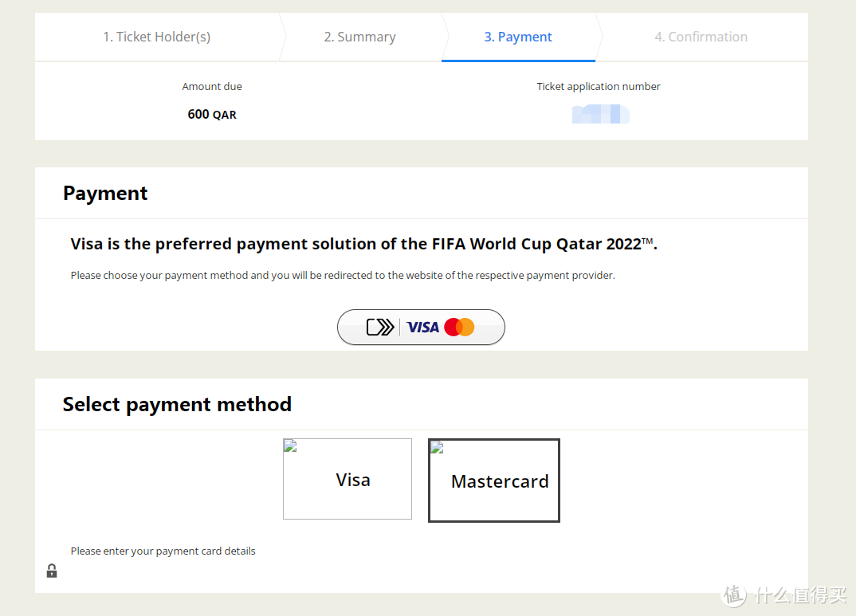Click 'Please enter your payment card details' text
Viewport: 856px width, 616px height.
(x=163, y=551)
